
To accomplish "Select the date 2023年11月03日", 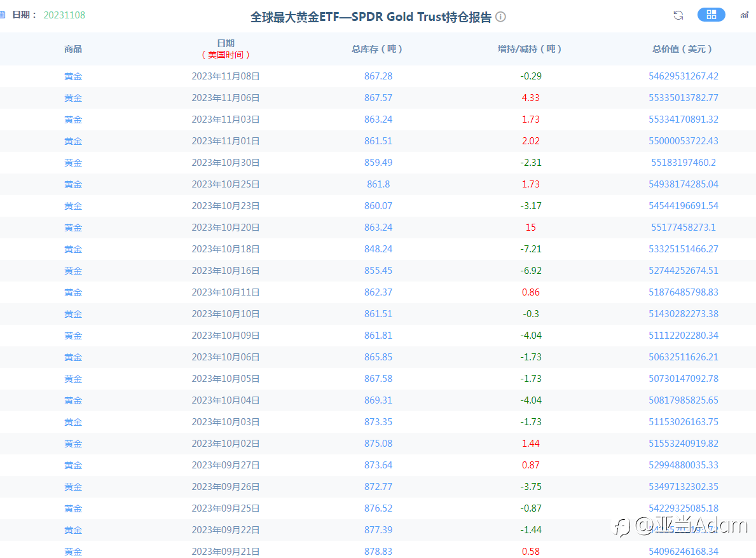I will click(x=226, y=119).
